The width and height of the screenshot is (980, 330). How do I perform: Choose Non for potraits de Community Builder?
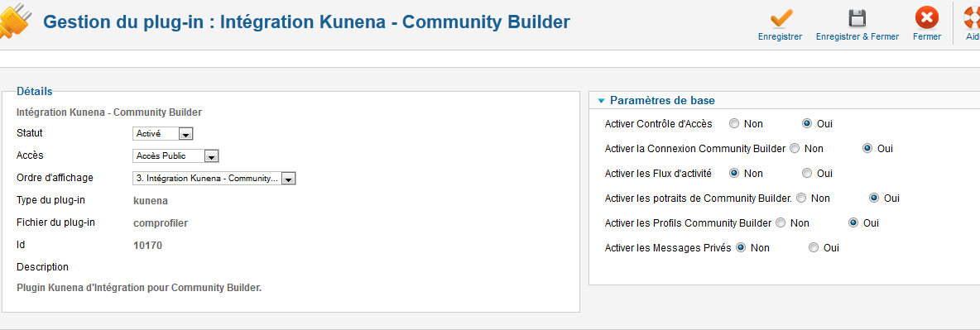point(801,198)
